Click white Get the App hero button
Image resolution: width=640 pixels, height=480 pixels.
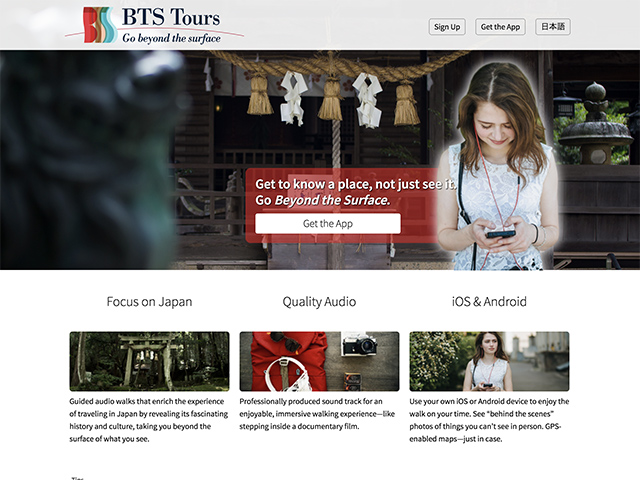pos(328,224)
